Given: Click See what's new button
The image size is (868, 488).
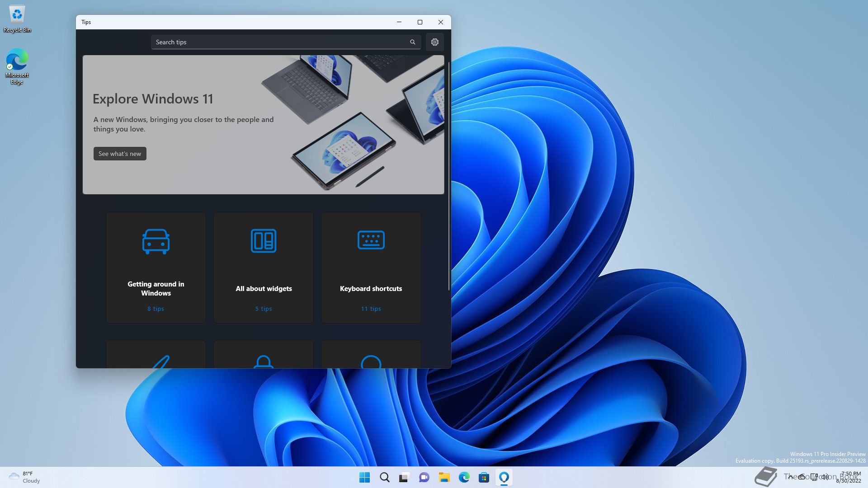Looking at the screenshot, I should (120, 154).
